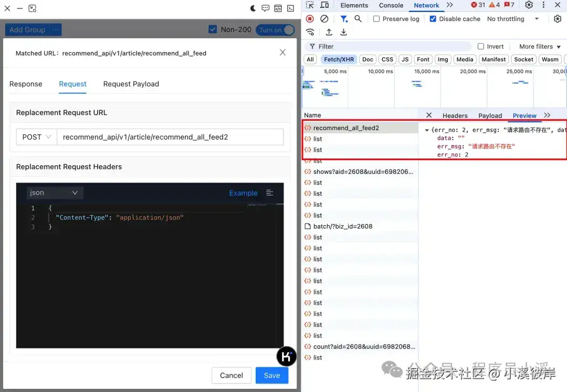Screen dimensions: 567x392
Task: Select the JS filter chip
Action: pyautogui.click(x=405, y=59)
